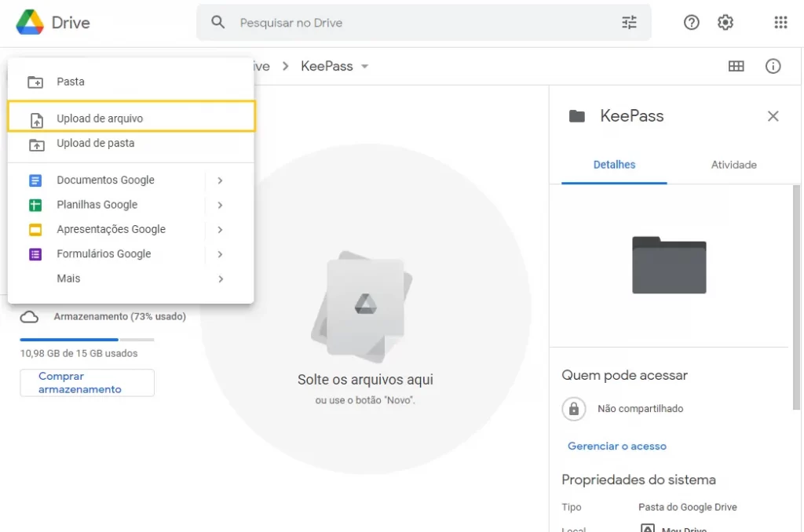Click the file upload icon
Image resolution: width=804 pixels, height=532 pixels.
click(x=36, y=120)
